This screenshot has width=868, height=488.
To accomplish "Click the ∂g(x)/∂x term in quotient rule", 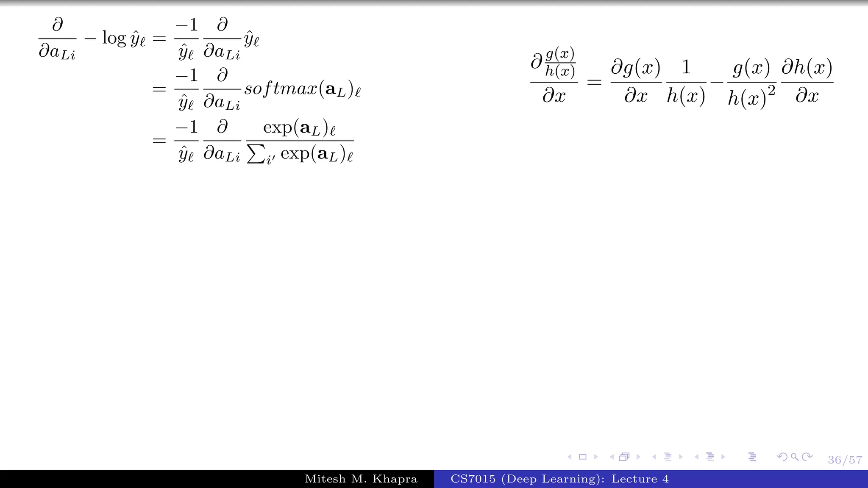I will tap(636, 81).
